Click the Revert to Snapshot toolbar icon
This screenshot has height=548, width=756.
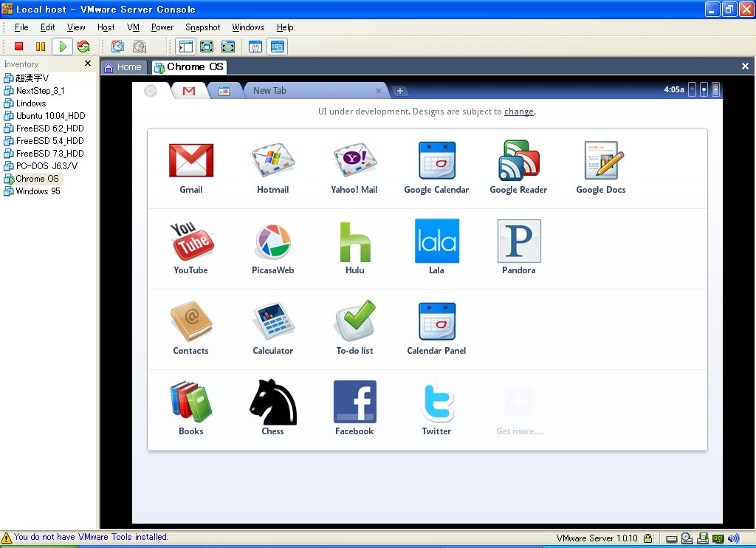[140, 47]
